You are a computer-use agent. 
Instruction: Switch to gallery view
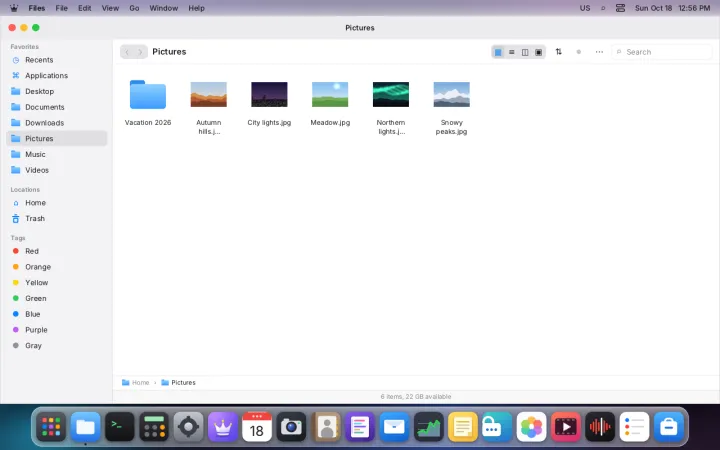539,52
